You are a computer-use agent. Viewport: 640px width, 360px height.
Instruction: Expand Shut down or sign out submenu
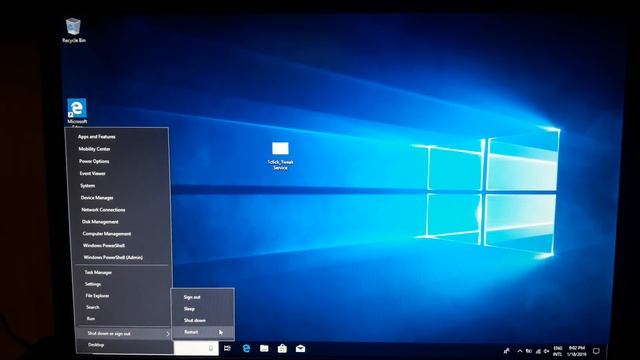point(124,333)
